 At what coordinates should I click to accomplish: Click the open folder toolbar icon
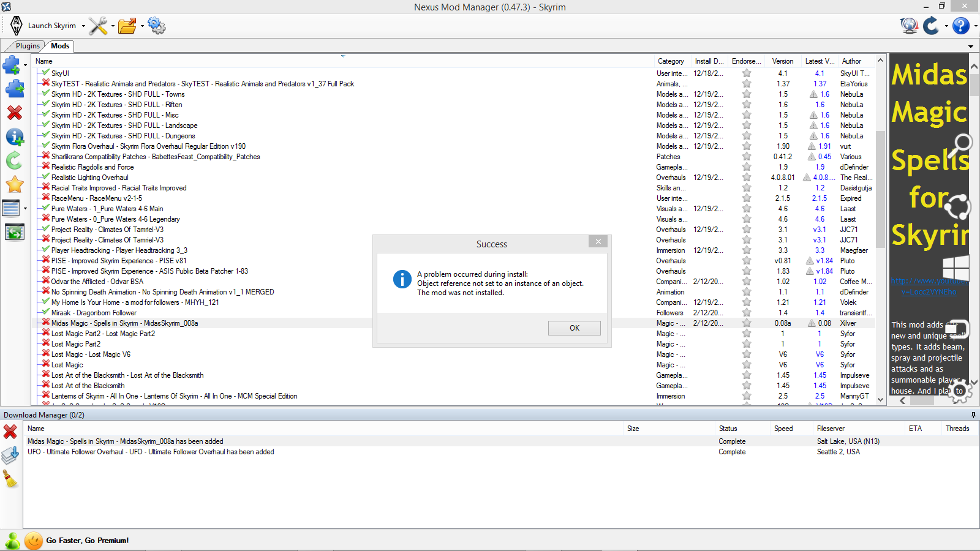pos(127,26)
